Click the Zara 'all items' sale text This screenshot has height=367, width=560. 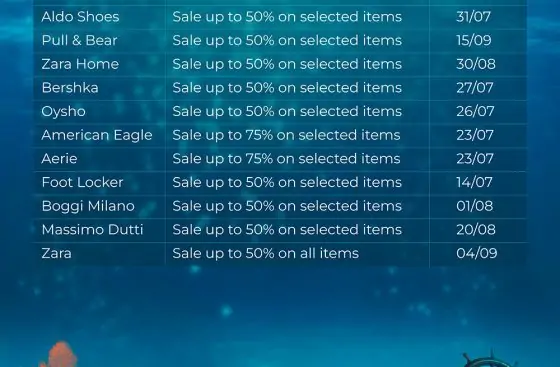265,253
